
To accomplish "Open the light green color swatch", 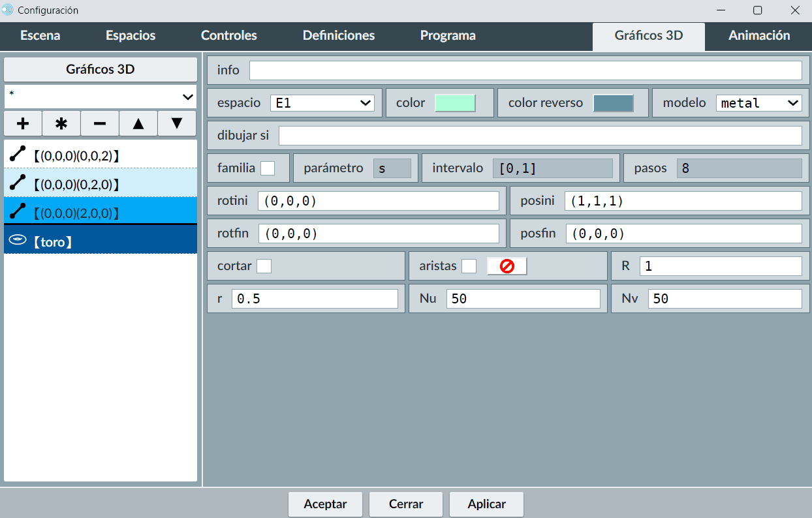I will 455,103.
